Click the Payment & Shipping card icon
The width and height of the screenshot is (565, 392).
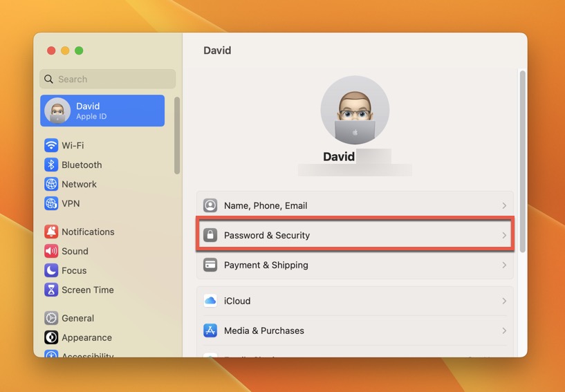pos(210,265)
